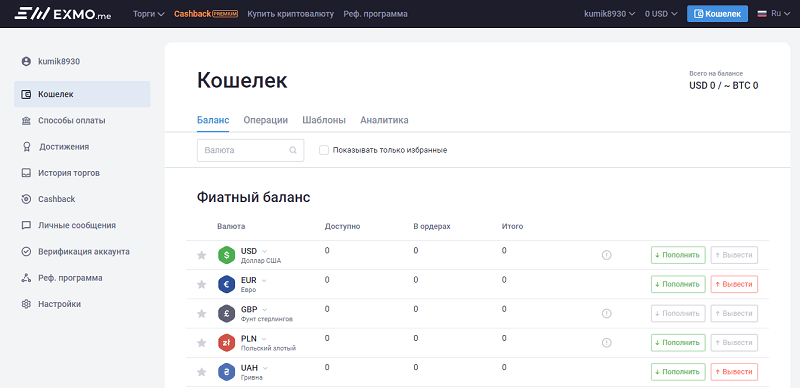Click the EXMO.me logo

pyautogui.click(x=63, y=14)
